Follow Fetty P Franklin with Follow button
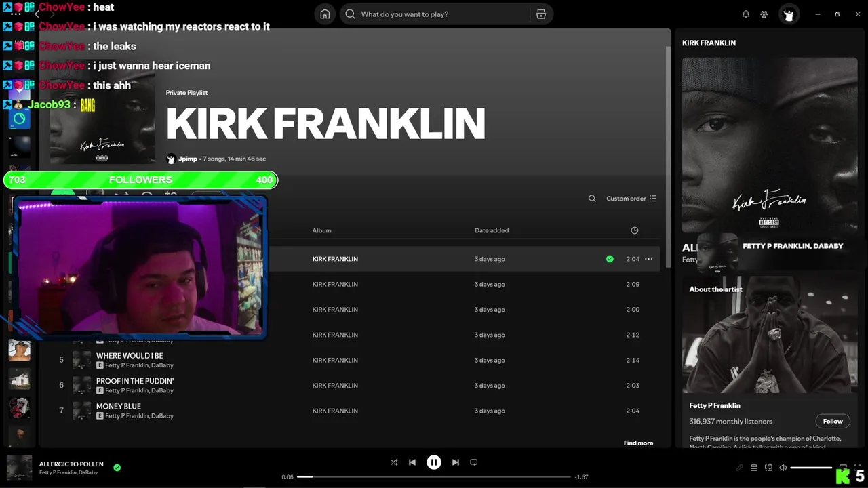Image resolution: width=868 pixels, height=488 pixels. (833, 421)
